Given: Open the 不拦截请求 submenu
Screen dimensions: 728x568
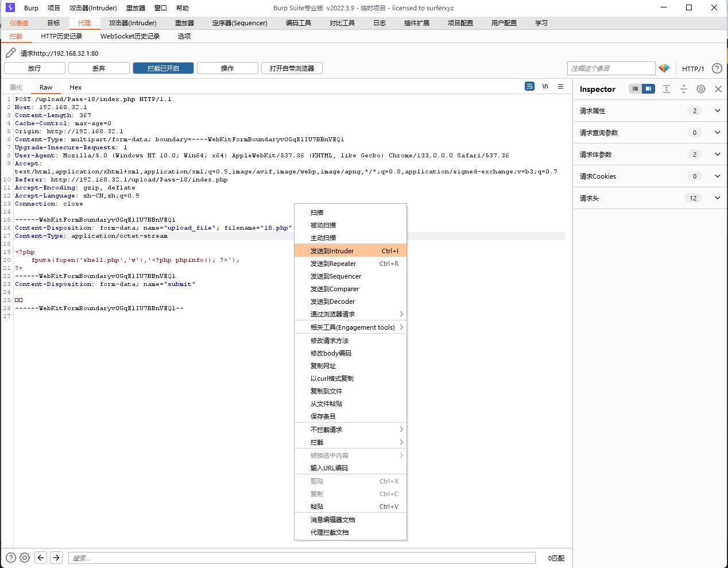Looking at the screenshot, I should point(350,430).
